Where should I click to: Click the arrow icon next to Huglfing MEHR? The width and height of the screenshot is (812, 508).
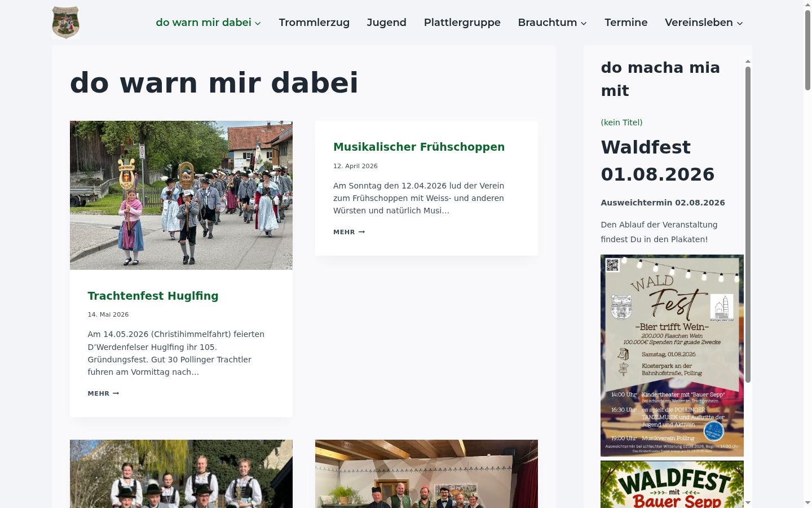click(x=116, y=393)
